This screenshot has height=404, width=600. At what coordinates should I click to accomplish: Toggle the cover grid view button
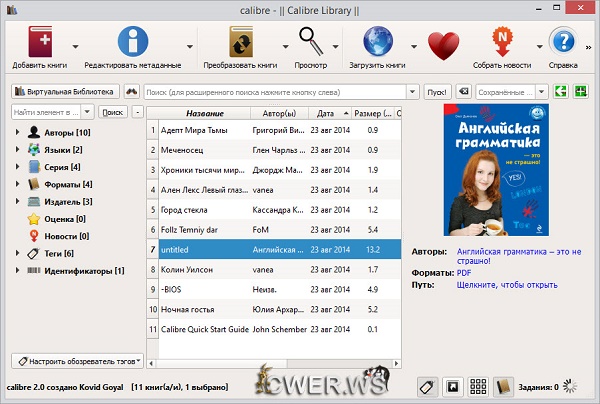478,386
